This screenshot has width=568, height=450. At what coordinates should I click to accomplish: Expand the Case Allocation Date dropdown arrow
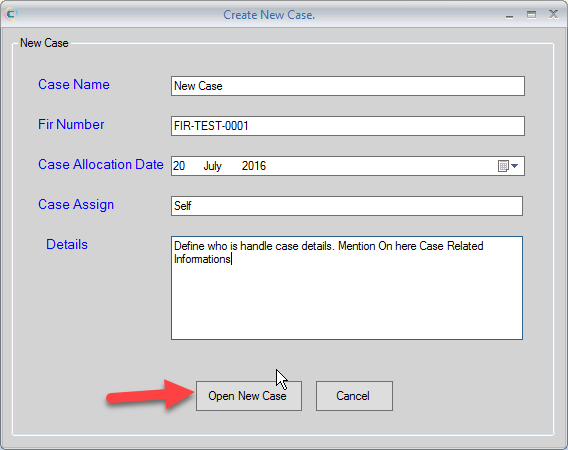pos(514,166)
